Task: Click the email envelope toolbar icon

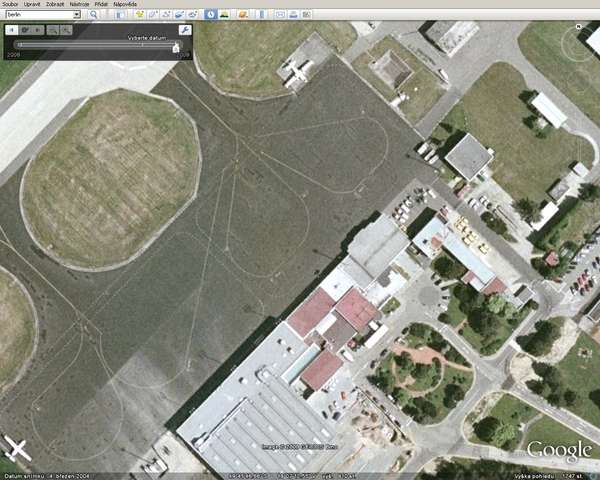Action: coord(279,15)
